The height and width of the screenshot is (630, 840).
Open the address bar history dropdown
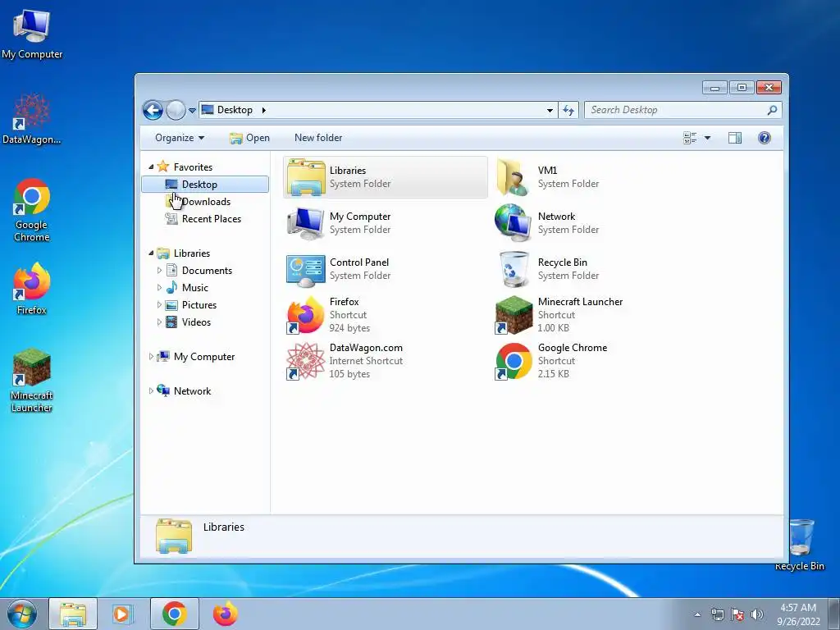coord(550,111)
